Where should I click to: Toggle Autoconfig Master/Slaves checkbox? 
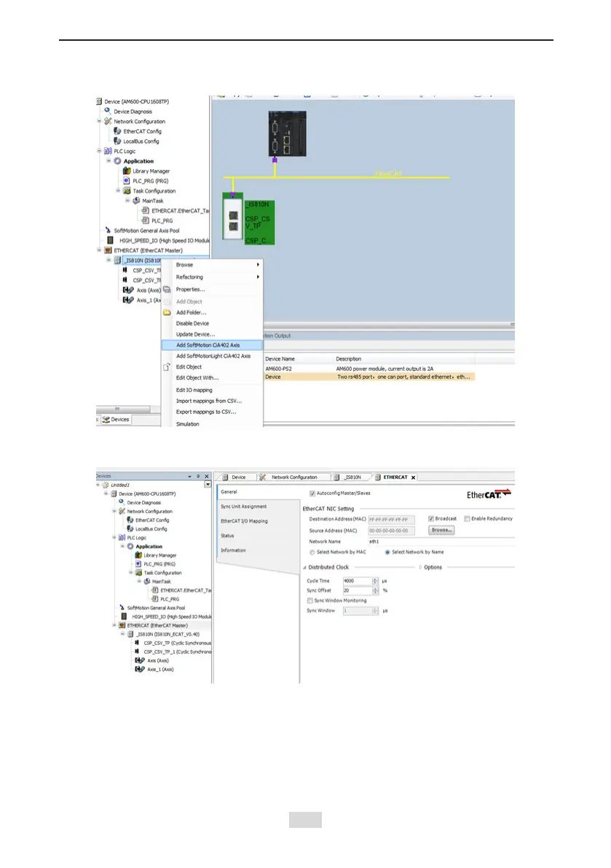312,493
